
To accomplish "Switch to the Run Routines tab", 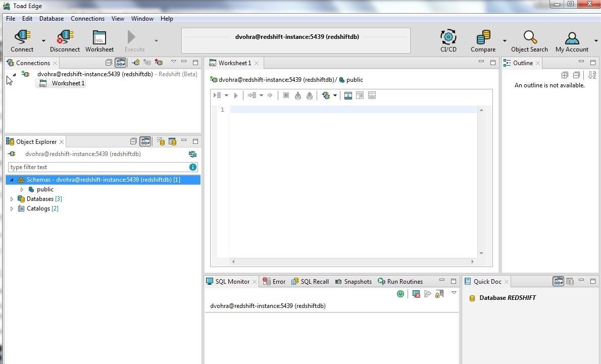I will pos(400,281).
